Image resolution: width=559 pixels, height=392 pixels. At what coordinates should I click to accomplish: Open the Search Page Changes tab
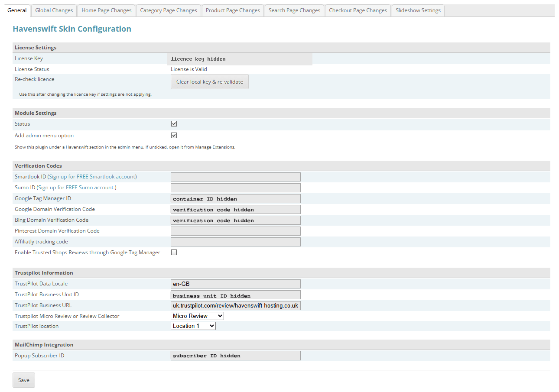294,10
